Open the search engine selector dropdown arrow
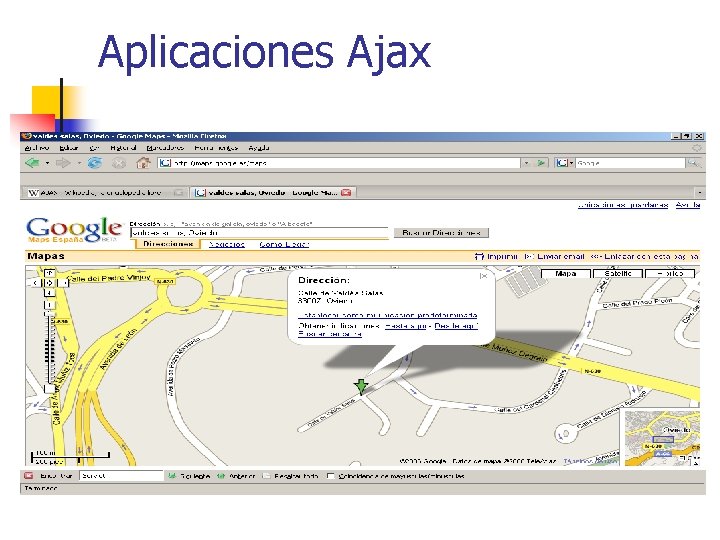The width and height of the screenshot is (720, 540). [571, 163]
